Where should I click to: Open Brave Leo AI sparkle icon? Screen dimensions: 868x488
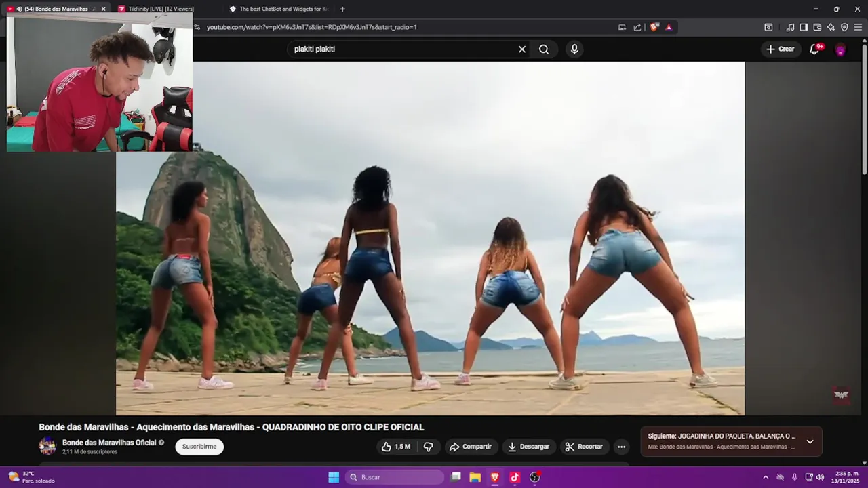831,27
